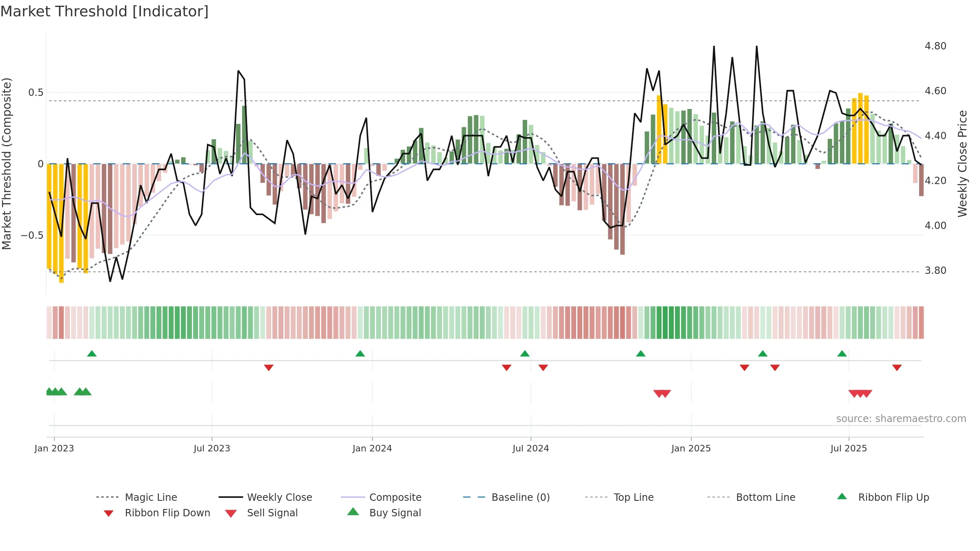Toggle the Composite legend entry
This screenshot has width=980, height=551.
(381, 497)
